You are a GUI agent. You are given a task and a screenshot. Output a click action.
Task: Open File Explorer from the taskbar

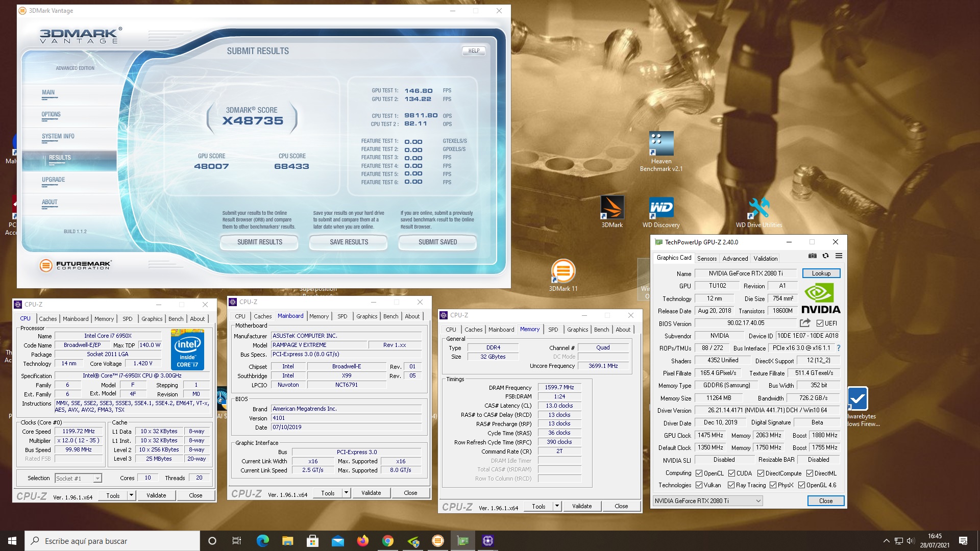(287, 541)
